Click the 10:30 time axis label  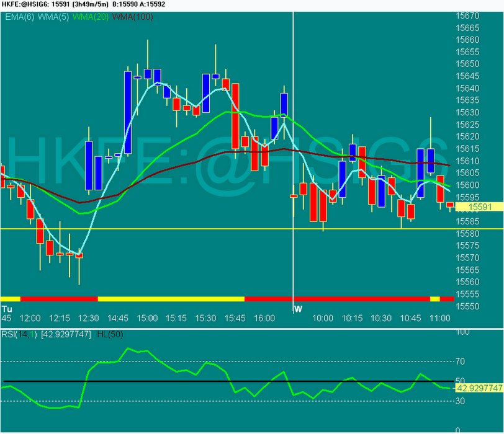click(381, 319)
